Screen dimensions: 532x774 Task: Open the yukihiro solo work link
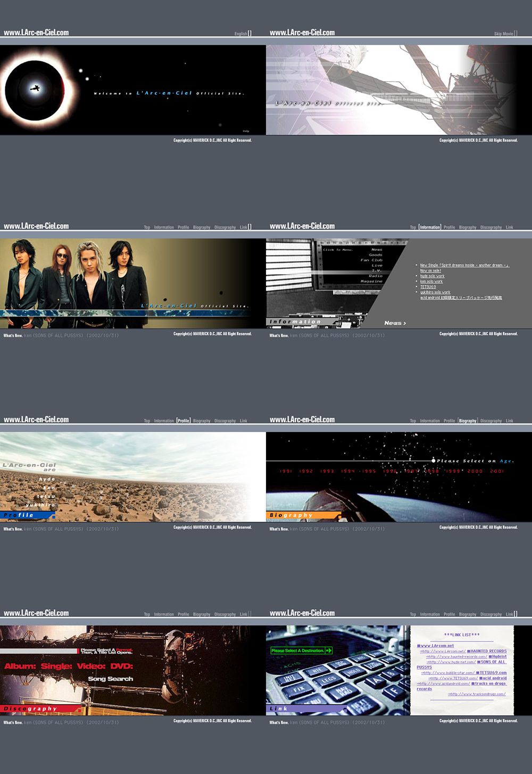pyautogui.click(x=435, y=292)
